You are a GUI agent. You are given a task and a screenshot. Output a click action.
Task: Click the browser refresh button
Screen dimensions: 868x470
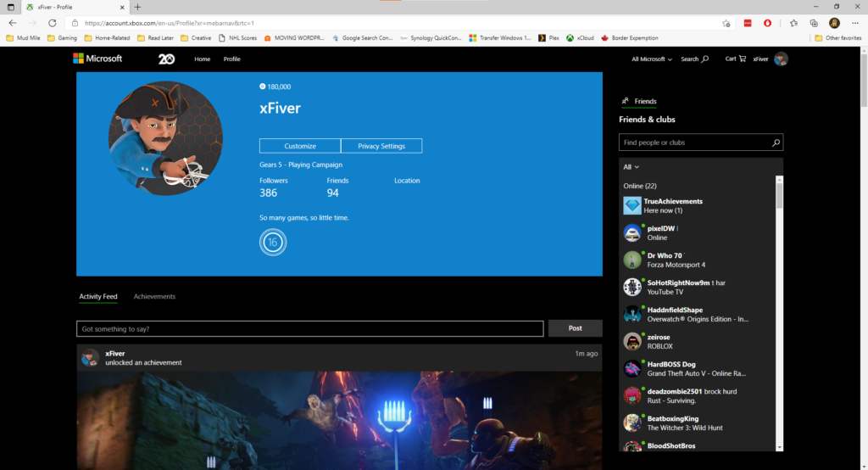tap(53, 23)
